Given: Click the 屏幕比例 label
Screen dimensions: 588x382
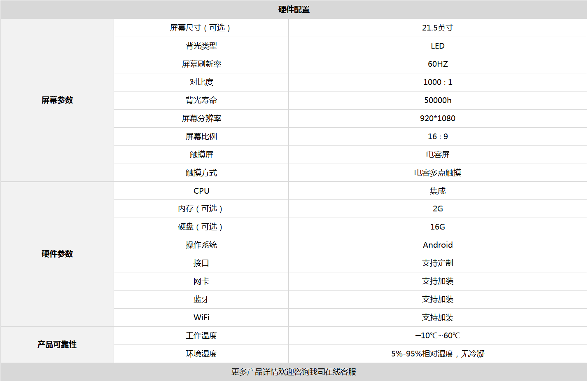Looking at the screenshot, I should point(201,136).
